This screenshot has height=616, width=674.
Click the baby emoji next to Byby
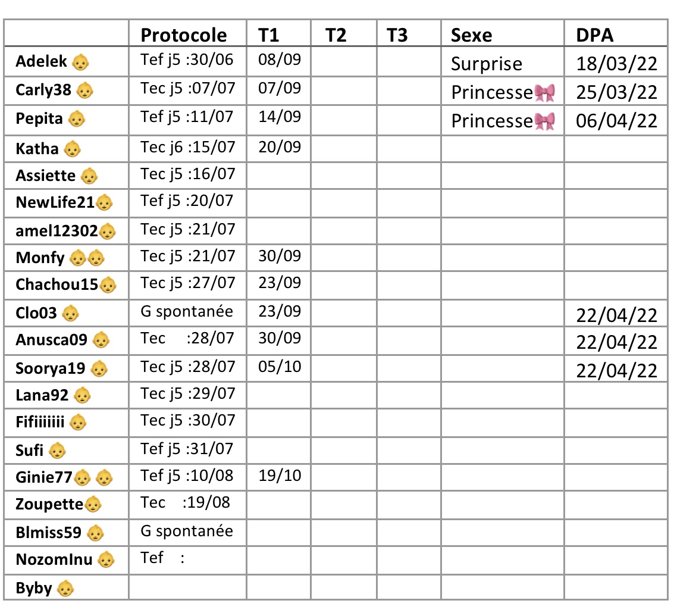click(x=65, y=589)
